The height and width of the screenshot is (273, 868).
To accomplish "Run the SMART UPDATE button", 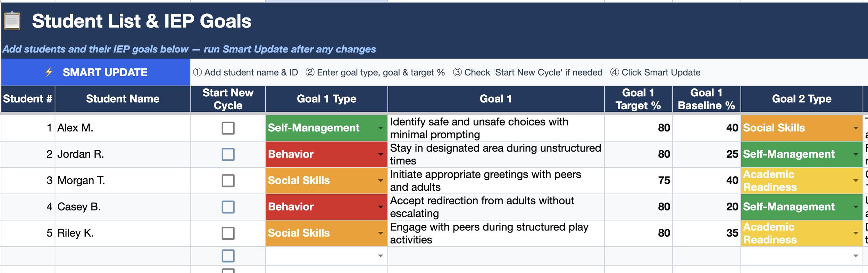I will (96, 72).
